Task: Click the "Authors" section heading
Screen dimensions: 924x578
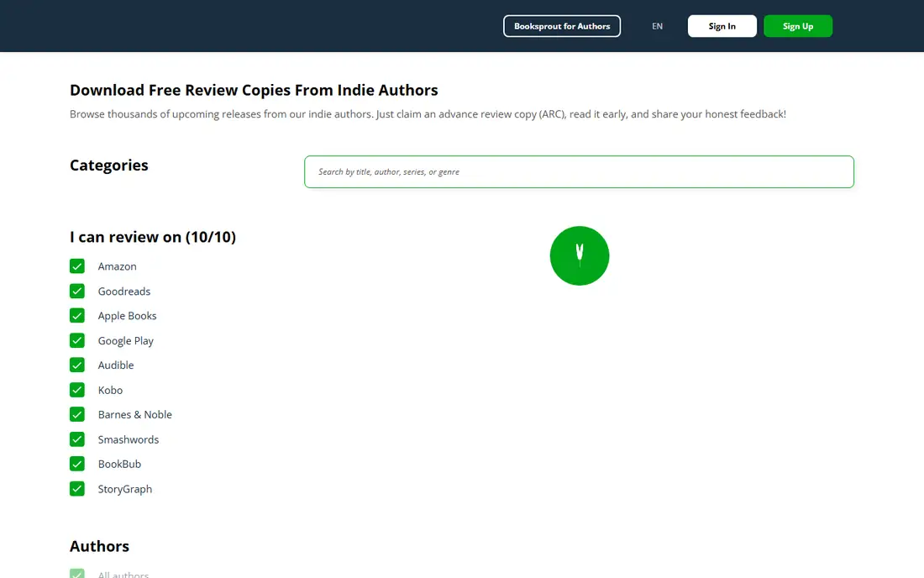Action: click(x=99, y=546)
